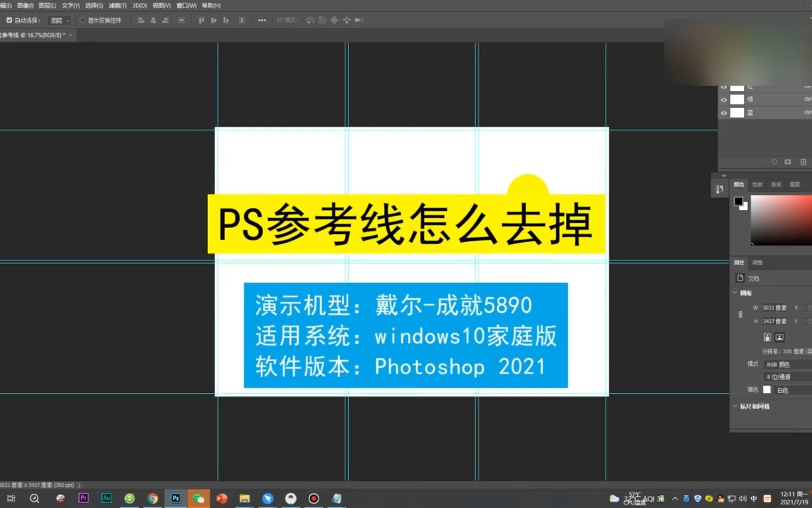
Task: Switch to the 渐变 panel tab
Action: click(776, 184)
